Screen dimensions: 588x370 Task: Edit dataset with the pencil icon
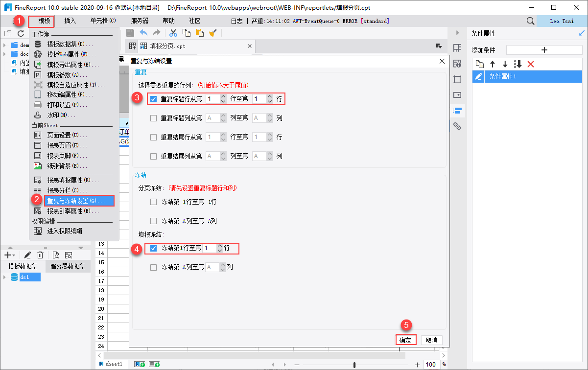pos(27,255)
